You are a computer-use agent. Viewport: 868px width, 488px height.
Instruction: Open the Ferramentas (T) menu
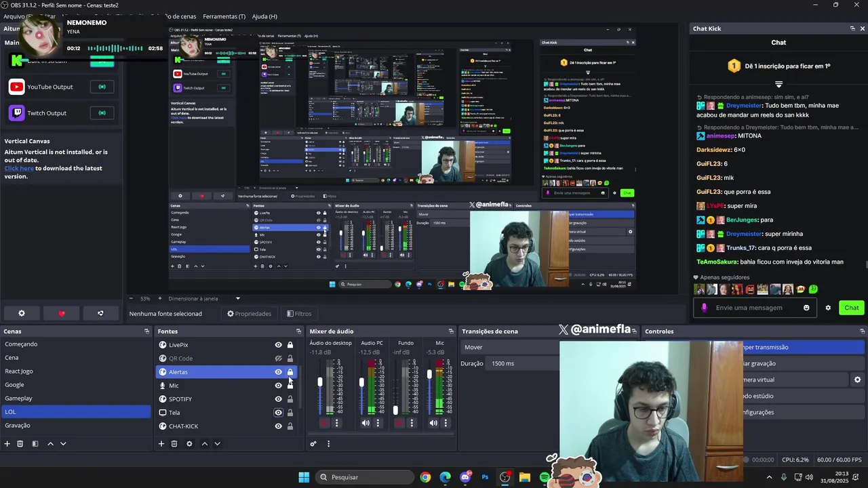224,16
